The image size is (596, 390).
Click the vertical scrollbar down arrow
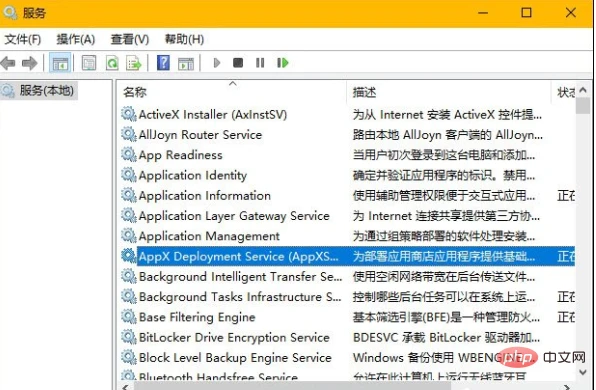coord(583,372)
